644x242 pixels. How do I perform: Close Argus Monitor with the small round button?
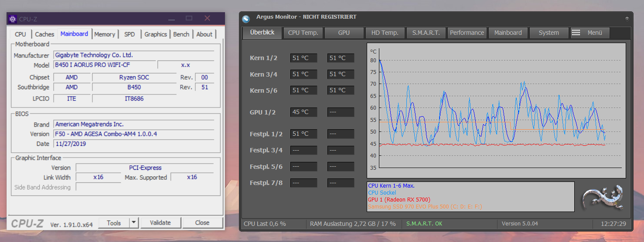pyautogui.click(x=627, y=19)
